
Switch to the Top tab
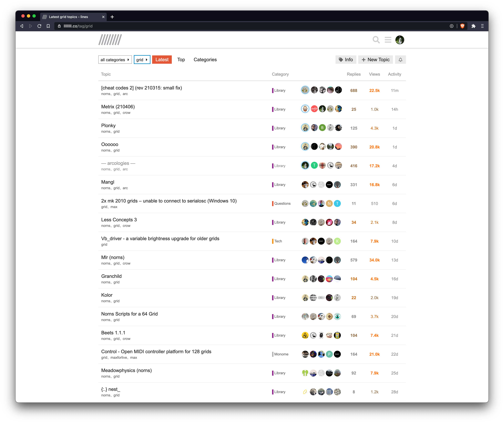[x=181, y=60]
